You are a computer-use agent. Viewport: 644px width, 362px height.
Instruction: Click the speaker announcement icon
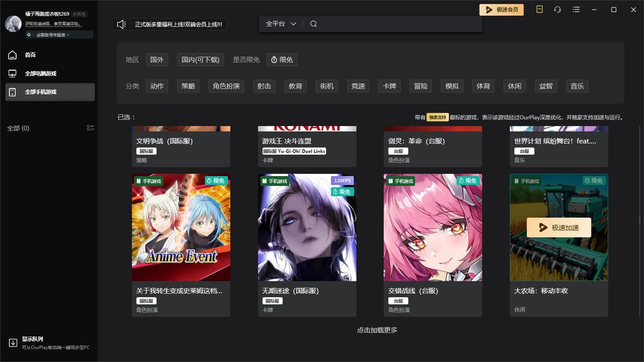click(x=122, y=24)
